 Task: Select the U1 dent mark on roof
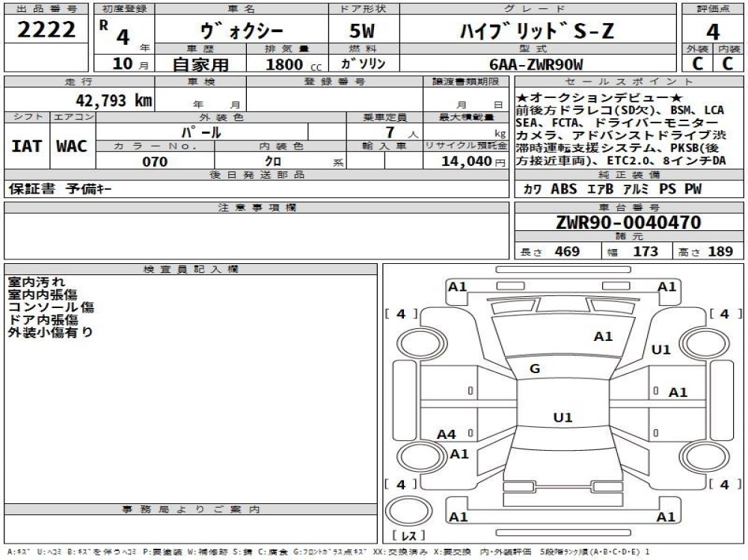(x=562, y=418)
